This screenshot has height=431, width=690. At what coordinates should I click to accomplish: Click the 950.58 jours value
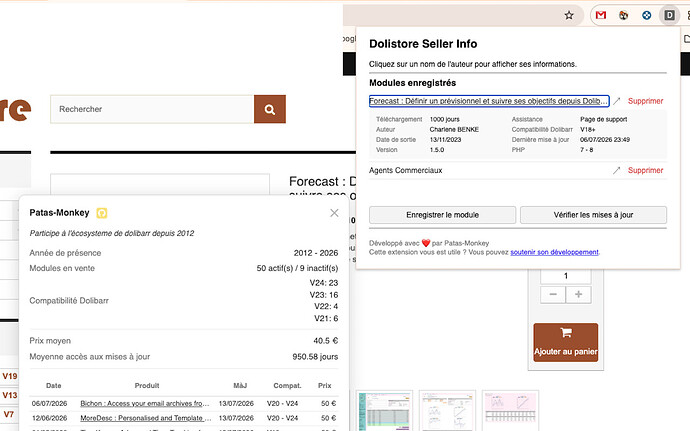315,357
